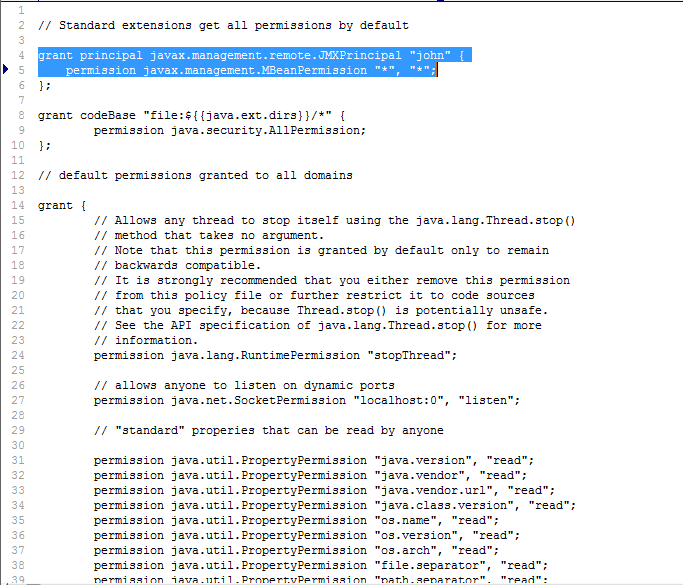The image size is (683, 585).
Task: Click the comment "// Note that this permission is granted"
Action: coord(321,250)
